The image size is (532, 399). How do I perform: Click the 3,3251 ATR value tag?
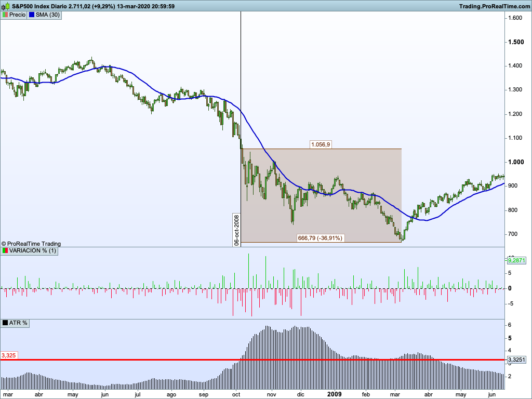click(516, 360)
